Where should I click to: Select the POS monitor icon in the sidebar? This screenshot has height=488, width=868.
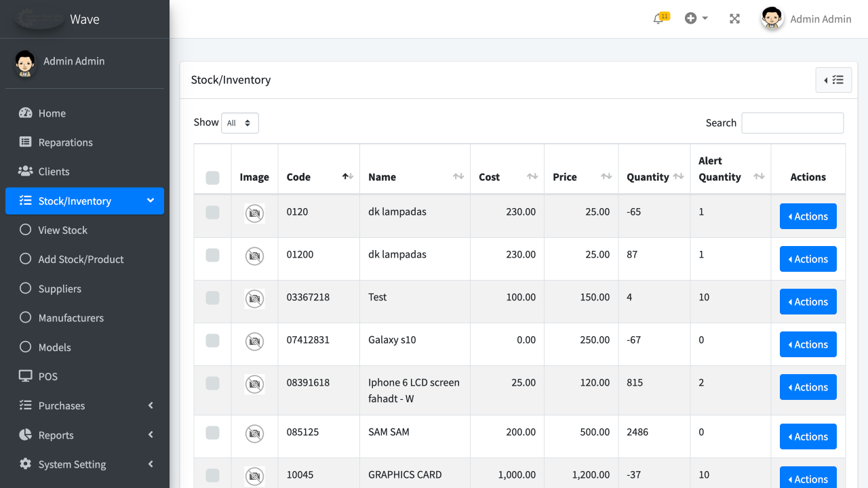(25, 376)
